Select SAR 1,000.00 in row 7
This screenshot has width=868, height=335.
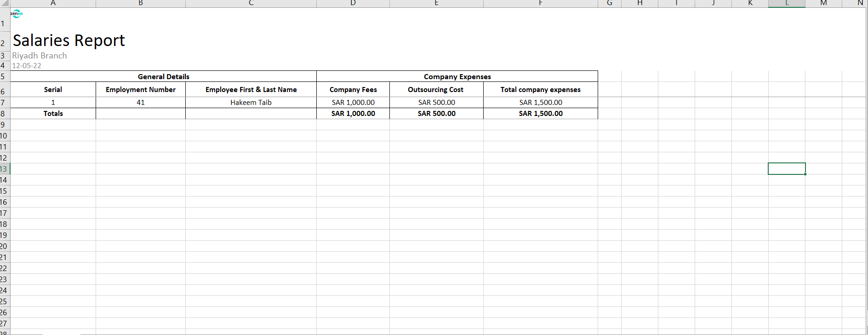(x=353, y=103)
